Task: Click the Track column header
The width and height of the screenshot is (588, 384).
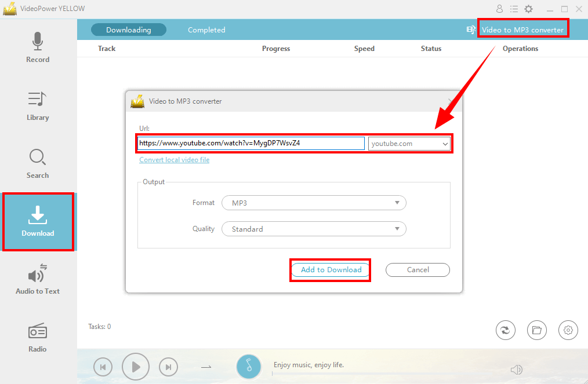Action: (x=107, y=48)
